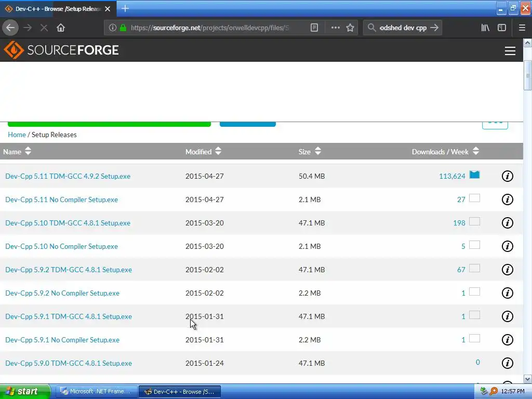View info for Dev-Cpp 5.10 TDM-GCC 4.8.1

coord(507,223)
